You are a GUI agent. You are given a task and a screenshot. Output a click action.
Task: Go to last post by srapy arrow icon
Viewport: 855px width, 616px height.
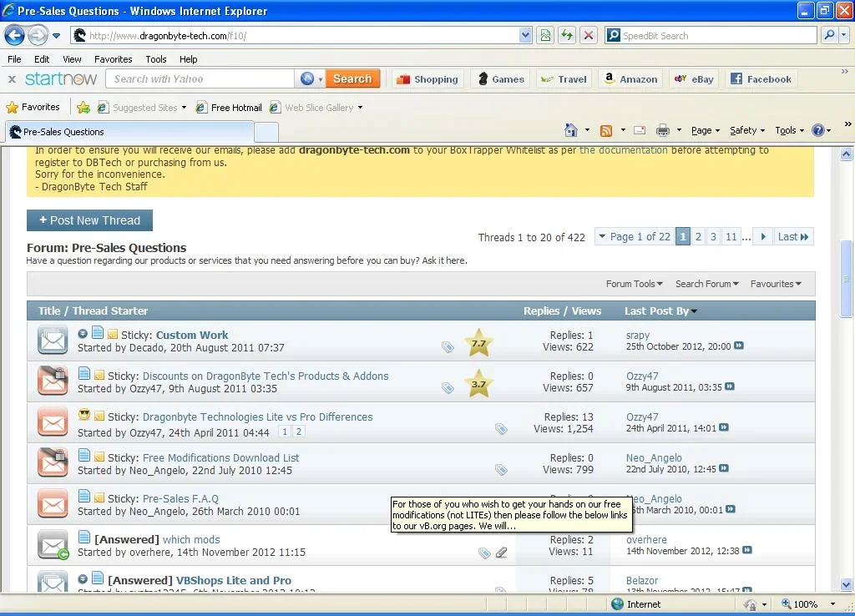(x=739, y=346)
